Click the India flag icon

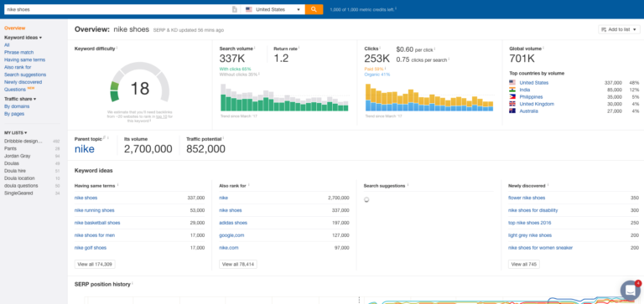coord(512,90)
